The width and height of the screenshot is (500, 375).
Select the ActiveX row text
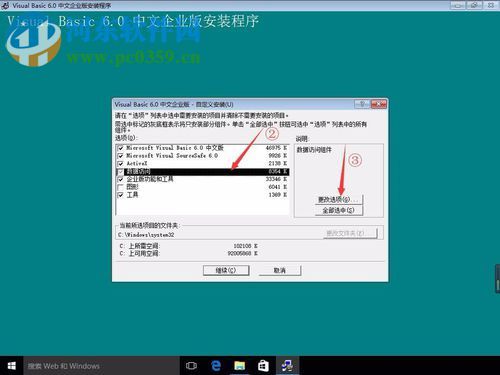[137, 164]
